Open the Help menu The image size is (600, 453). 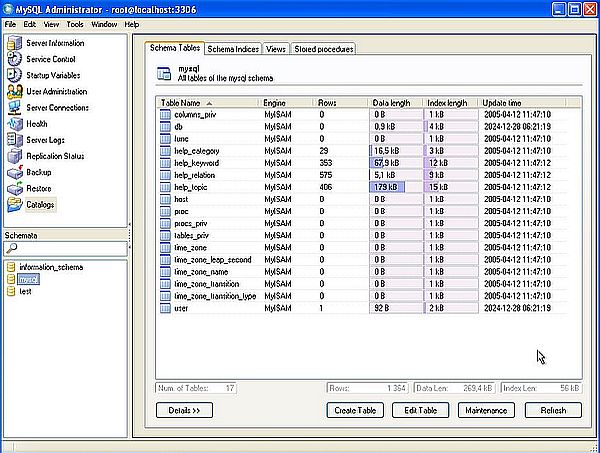[x=132, y=24]
